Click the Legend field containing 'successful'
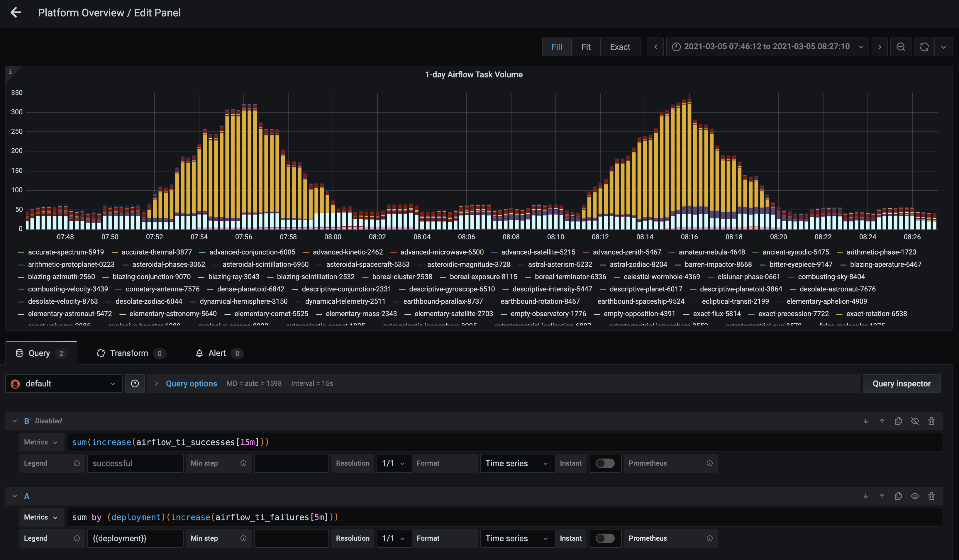The width and height of the screenshot is (959, 560). [x=135, y=463]
